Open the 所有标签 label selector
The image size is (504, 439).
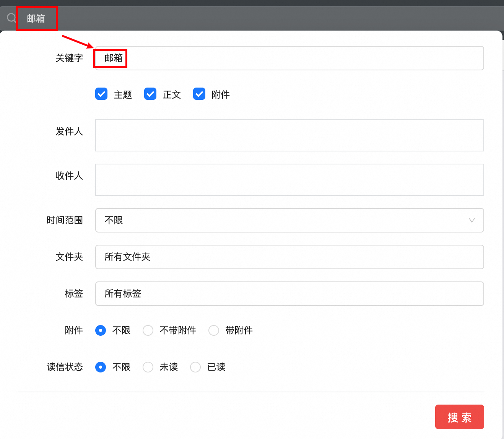[x=289, y=294]
